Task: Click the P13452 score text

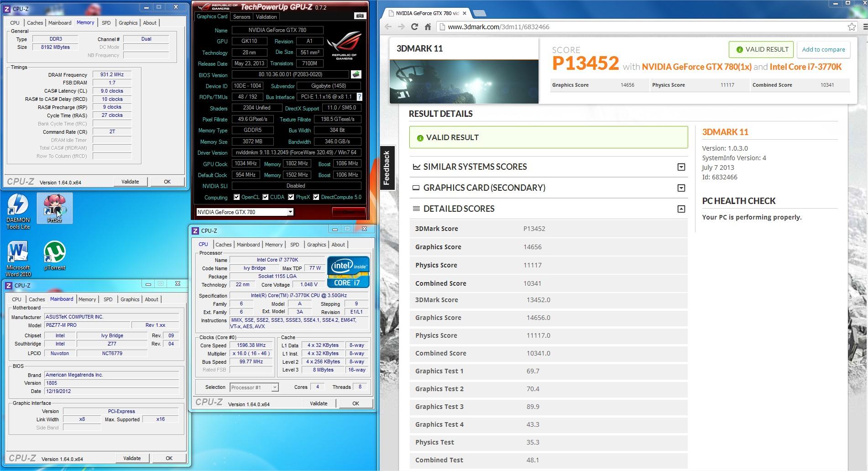Action: tap(586, 63)
